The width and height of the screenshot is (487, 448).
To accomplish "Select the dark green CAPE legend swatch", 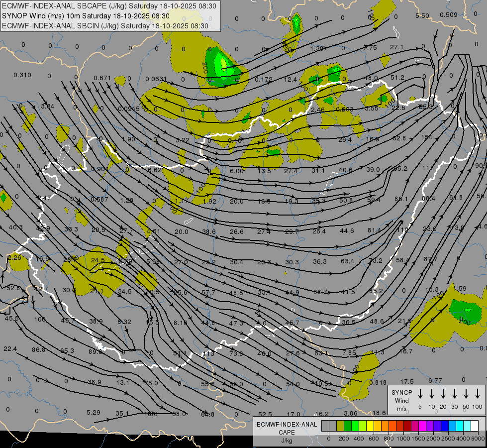I will 348,426.
